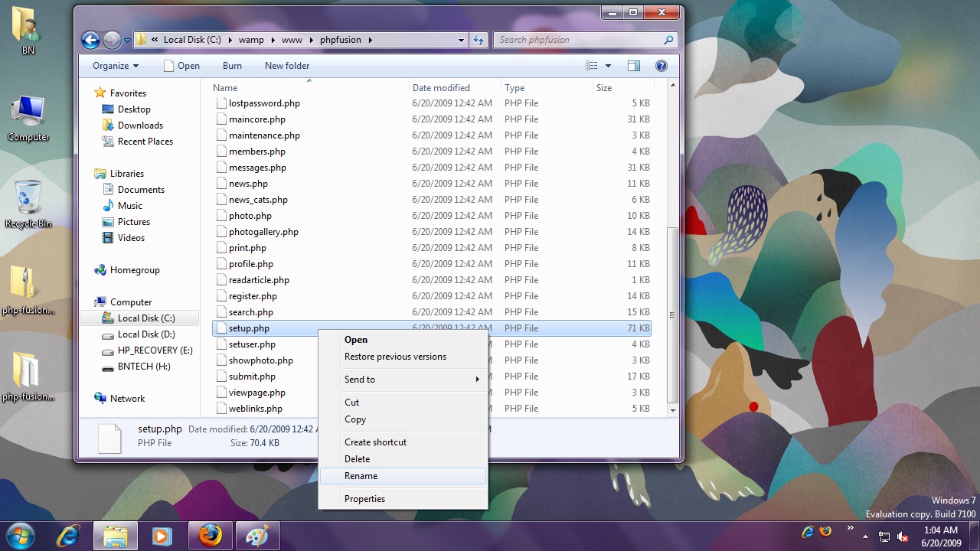980x551 pixels.
Task: Expand the address bar history dropdown
Action: [x=461, y=40]
